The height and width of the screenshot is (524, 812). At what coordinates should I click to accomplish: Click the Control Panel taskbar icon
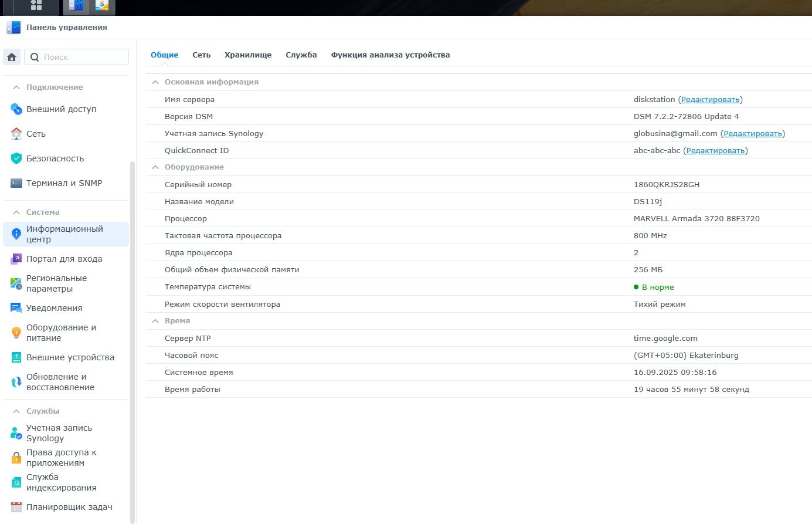(76, 6)
